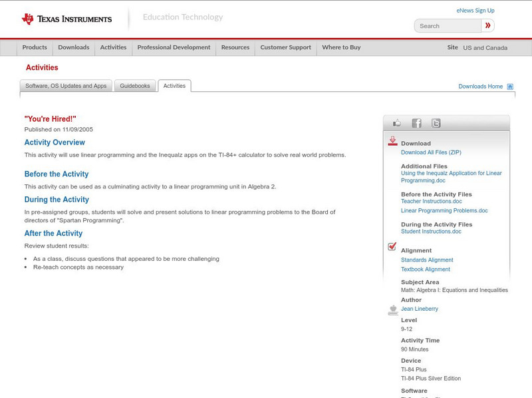Viewport: 532px width, 398px height.
Task: Open Jean Lineberry's author page
Action: [x=419, y=308]
